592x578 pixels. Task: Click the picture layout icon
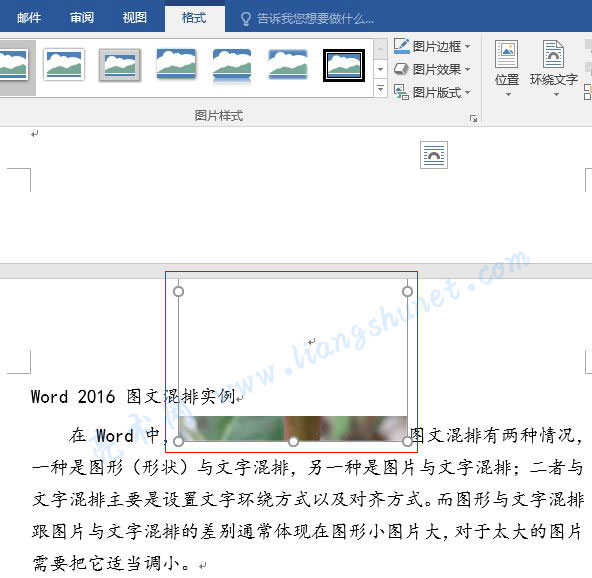[401, 92]
